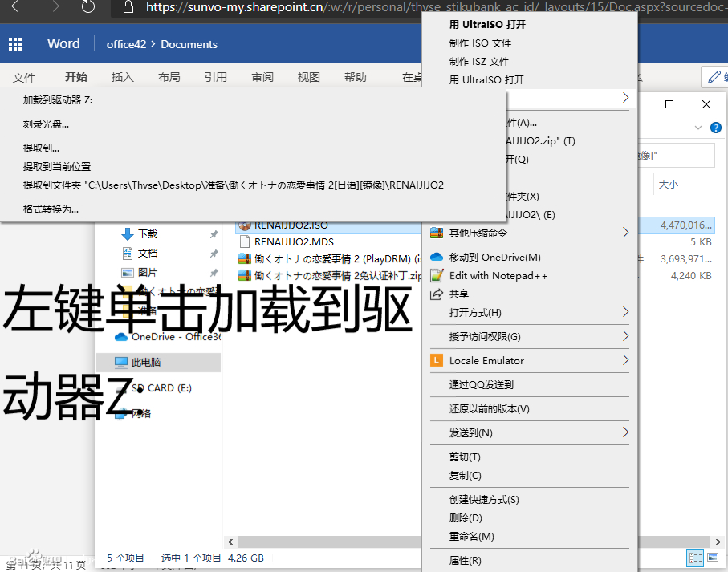Click the horizontal scrollbar left arrow
Viewport: 728px width, 572px height.
[x=230, y=542]
